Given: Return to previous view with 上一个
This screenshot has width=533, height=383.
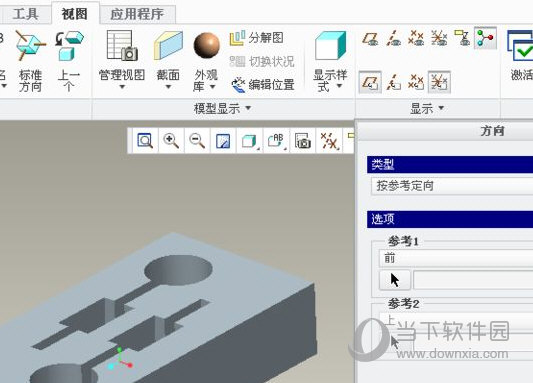Looking at the screenshot, I should click(69, 45).
